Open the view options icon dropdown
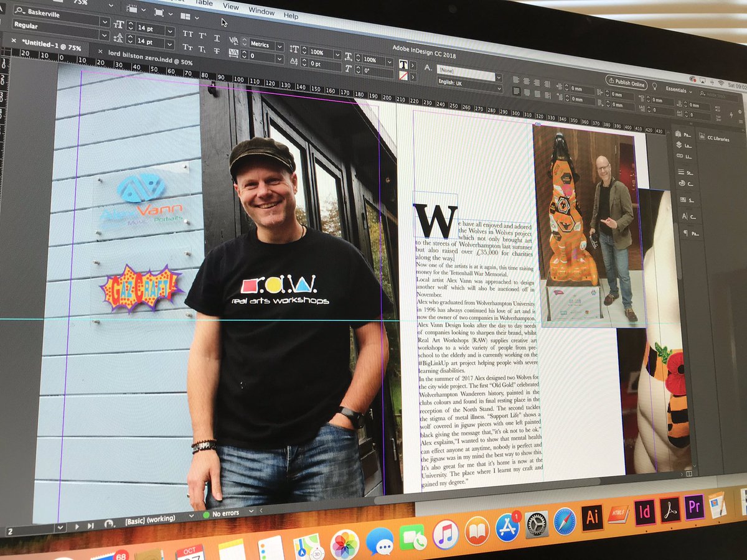 click(x=136, y=10)
